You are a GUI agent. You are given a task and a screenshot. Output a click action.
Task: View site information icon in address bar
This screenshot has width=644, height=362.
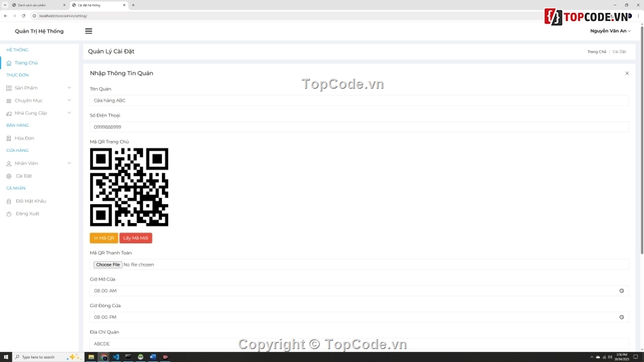pyautogui.click(x=35, y=16)
